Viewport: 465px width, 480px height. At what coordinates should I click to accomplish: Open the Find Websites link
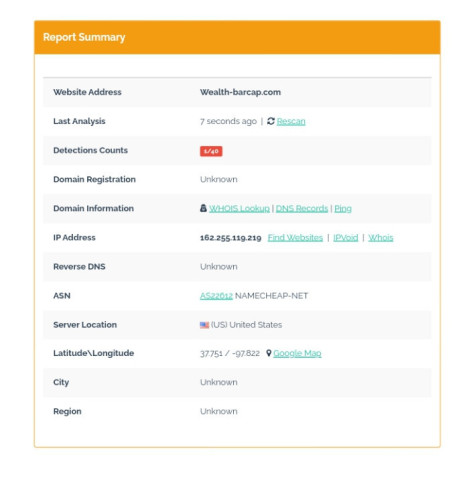click(295, 238)
